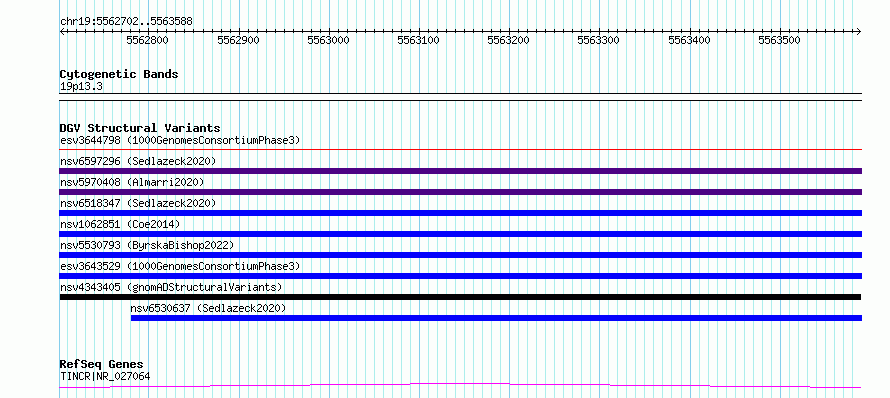Screen dimensions: 890x398
Task: Click ruler position 5563200
Action: 509,40
